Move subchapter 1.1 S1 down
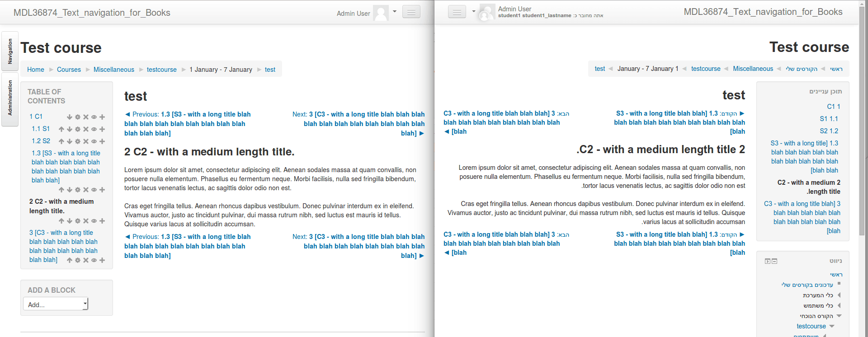The height and width of the screenshot is (337, 868). 70,129
